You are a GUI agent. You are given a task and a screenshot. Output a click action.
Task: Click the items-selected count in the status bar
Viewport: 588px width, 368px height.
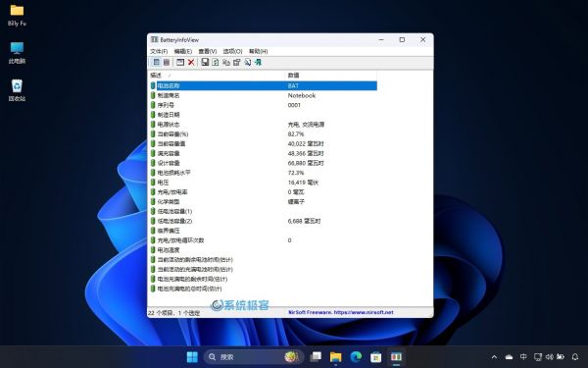tap(174, 313)
